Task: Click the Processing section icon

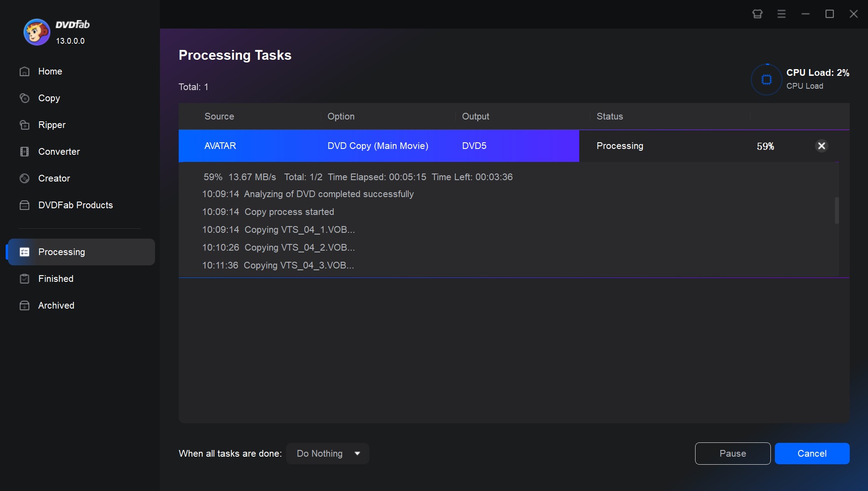Action: pos(25,252)
